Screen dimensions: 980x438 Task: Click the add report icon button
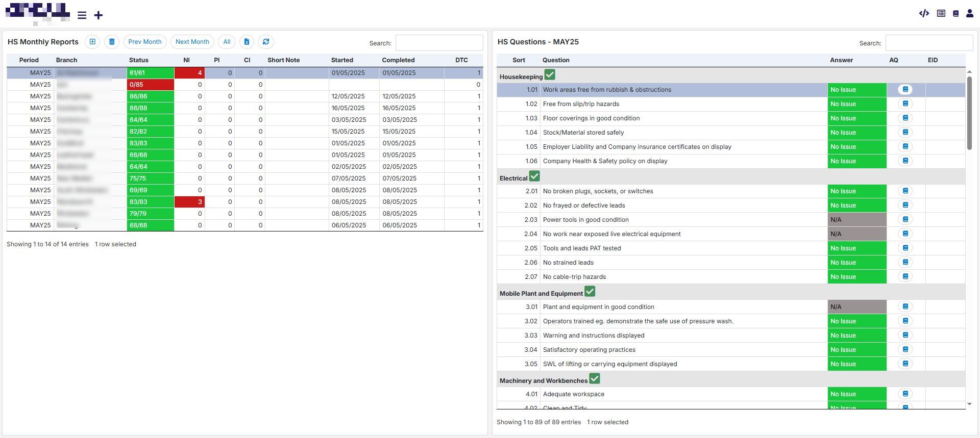point(92,42)
